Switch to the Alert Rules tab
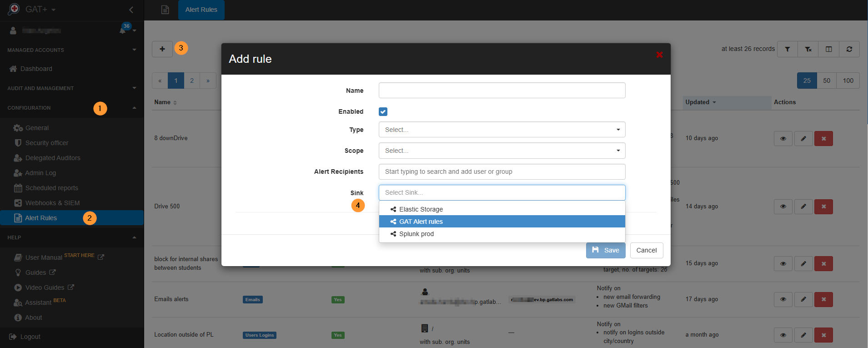The width and height of the screenshot is (868, 348). click(201, 10)
